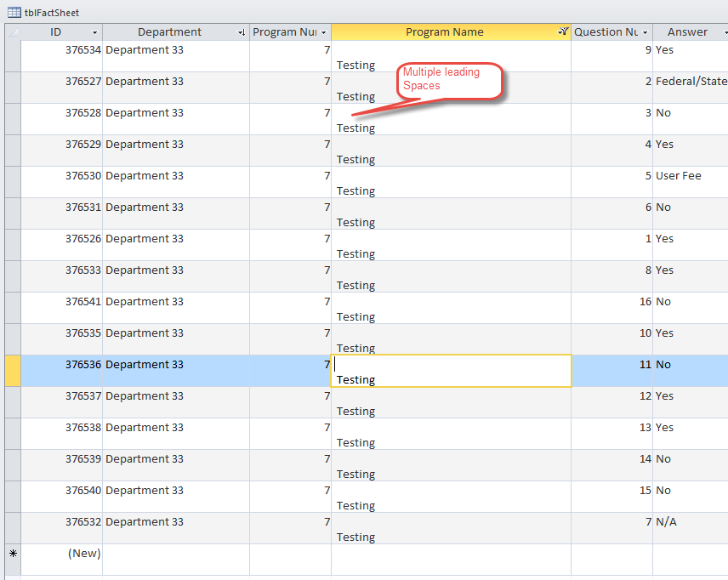Select the "Federal/State" answer cell
The height and width of the screenshot is (580, 728).
[x=690, y=82]
